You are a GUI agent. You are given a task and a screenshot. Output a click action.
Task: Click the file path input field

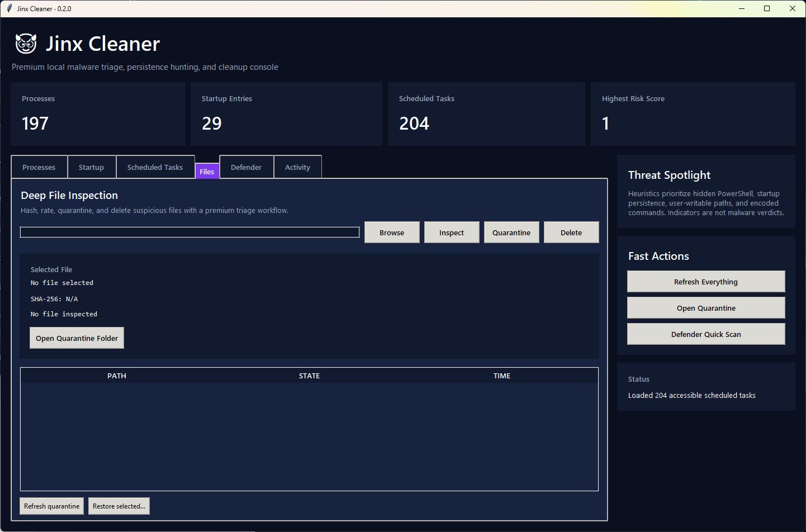[x=189, y=232]
